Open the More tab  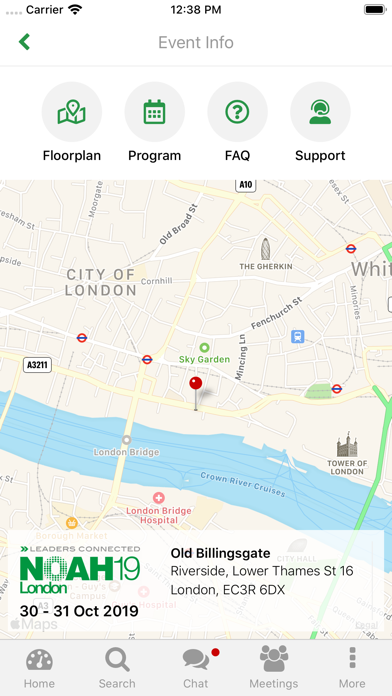[x=352, y=668]
